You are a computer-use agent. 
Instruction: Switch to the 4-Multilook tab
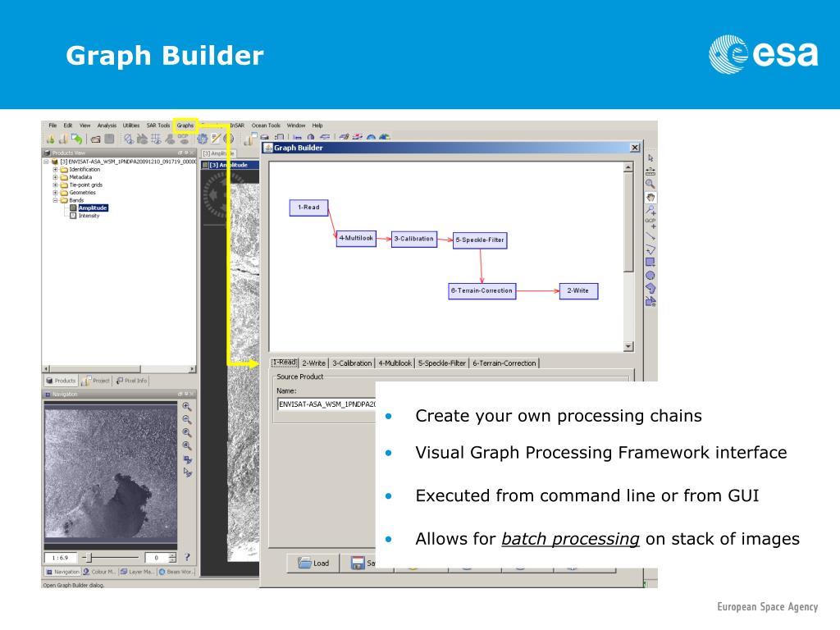coord(395,363)
